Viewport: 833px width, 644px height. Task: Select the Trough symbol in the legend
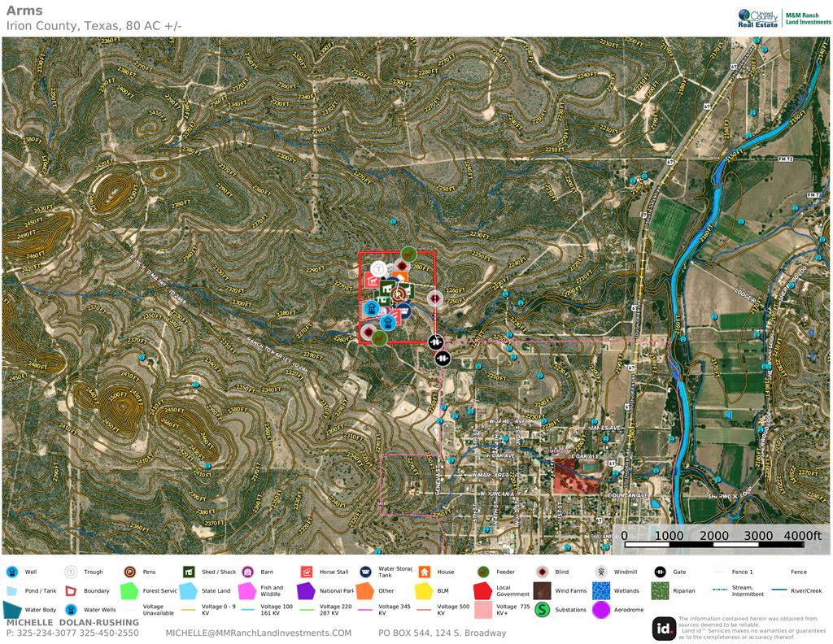coord(71,572)
